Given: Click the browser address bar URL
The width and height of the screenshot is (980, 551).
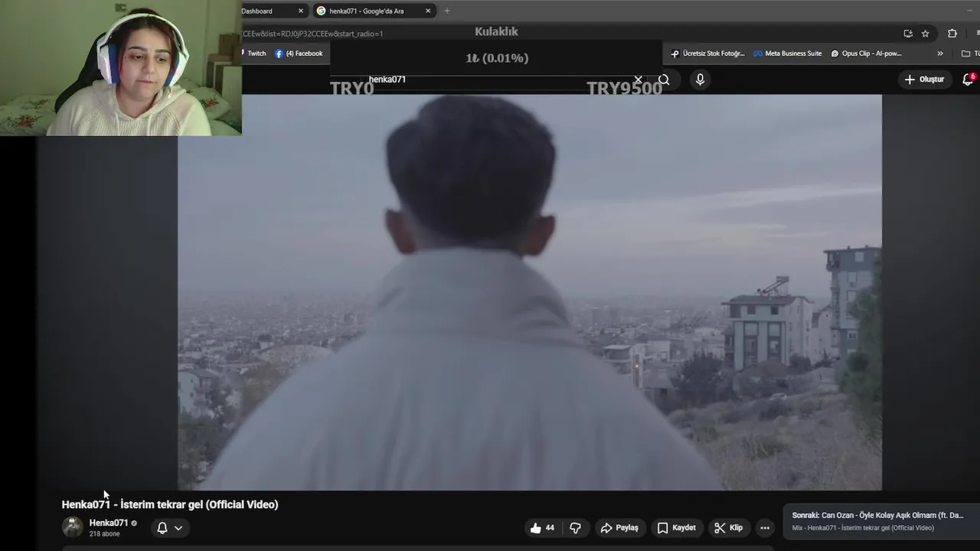Looking at the screenshot, I should [312, 34].
